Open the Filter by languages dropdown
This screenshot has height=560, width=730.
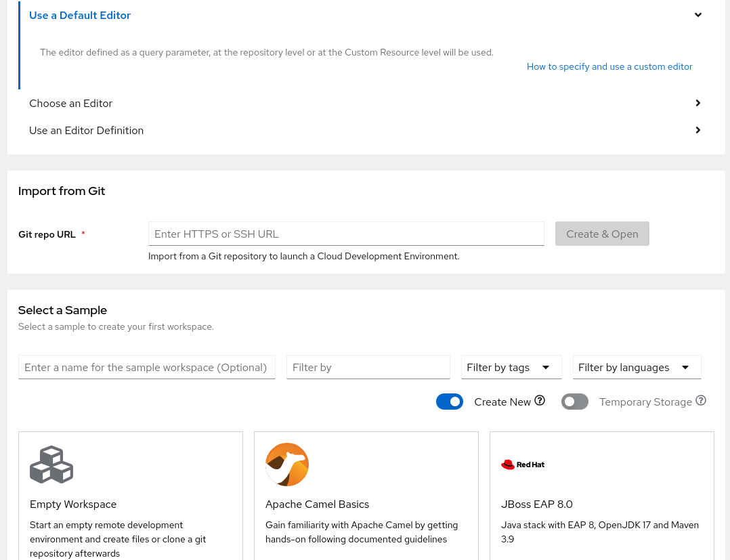637,367
